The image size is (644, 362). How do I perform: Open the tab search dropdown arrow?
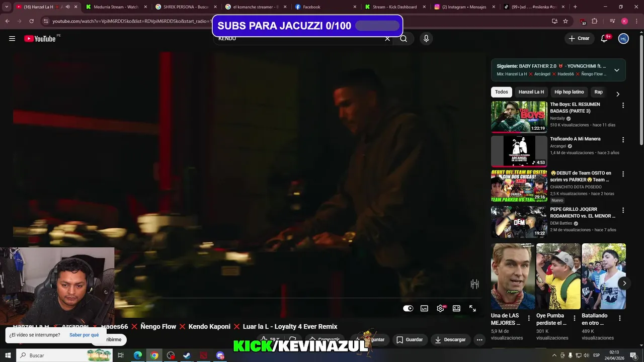pos(7,7)
